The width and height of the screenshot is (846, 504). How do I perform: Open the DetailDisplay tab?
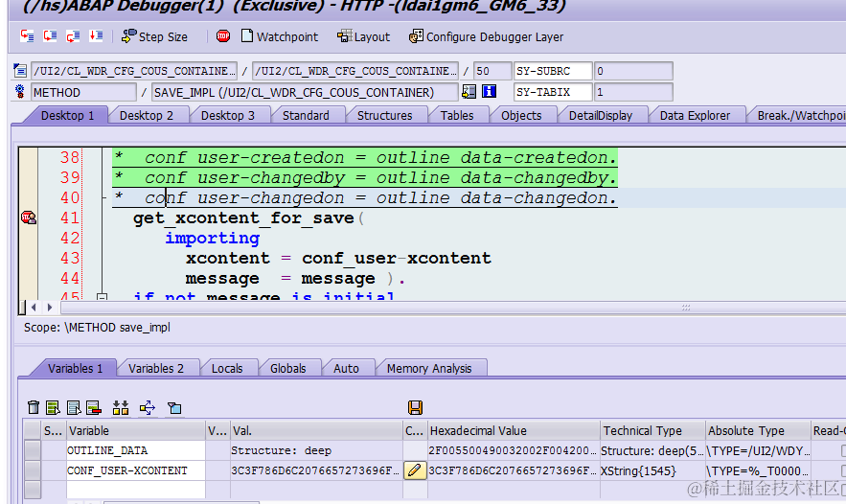click(601, 116)
